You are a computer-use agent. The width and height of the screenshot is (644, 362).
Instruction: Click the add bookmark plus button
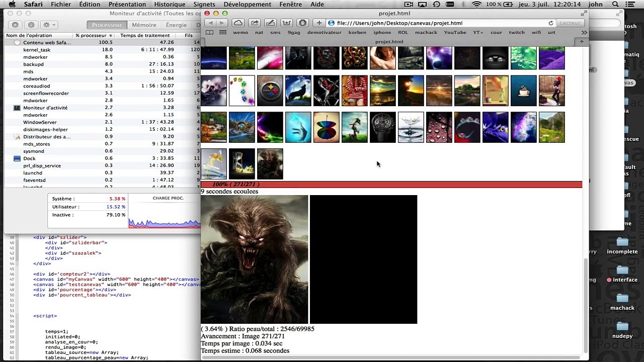(319, 23)
